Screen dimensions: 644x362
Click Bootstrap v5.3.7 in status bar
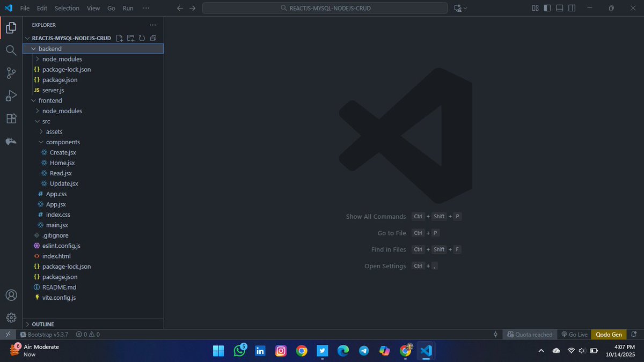coord(44,334)
